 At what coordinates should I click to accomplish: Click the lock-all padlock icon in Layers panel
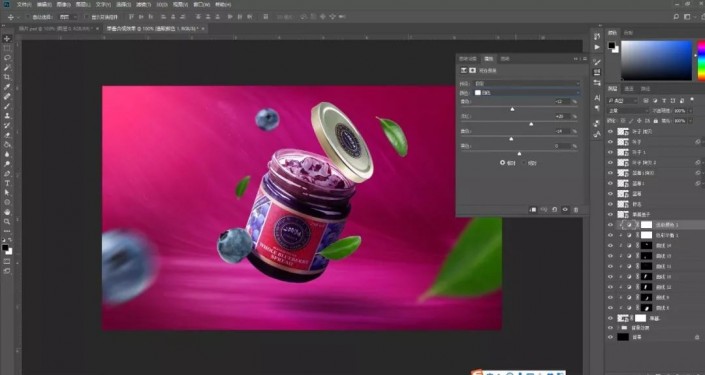(x=656, y=121)
